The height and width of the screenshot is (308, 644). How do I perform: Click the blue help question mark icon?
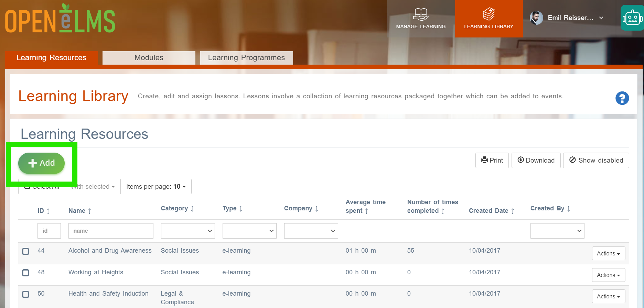pos(622,98)
